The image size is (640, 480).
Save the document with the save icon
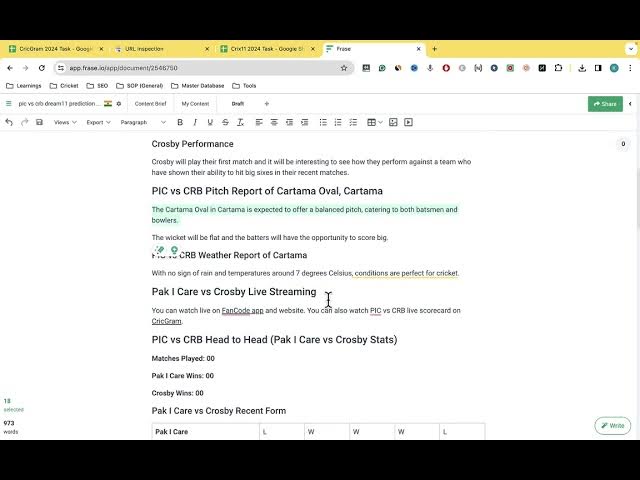pyautogui.click(x=39, y=122)
